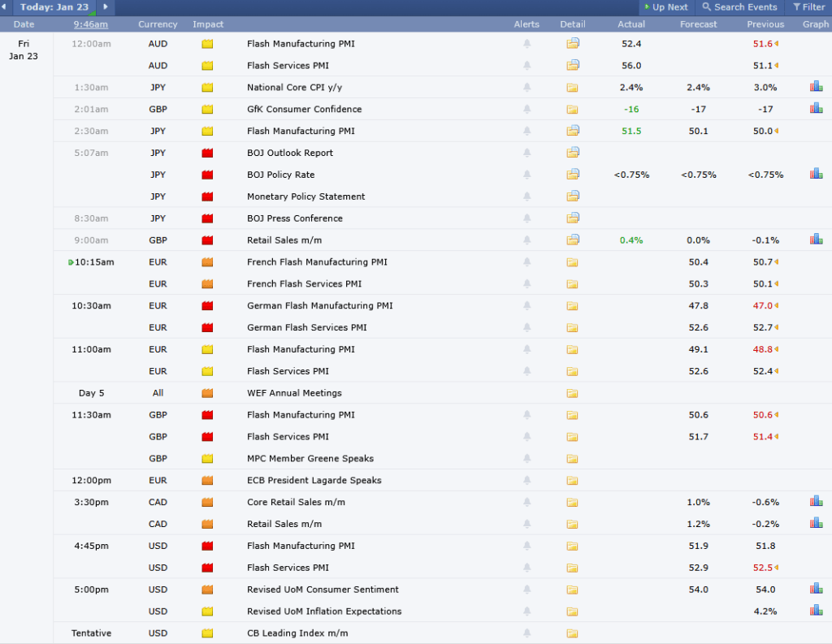Open the graph for Revised UoM Consumer Sentiment
The width and height of the screenshot is (832, 644).
816,589
